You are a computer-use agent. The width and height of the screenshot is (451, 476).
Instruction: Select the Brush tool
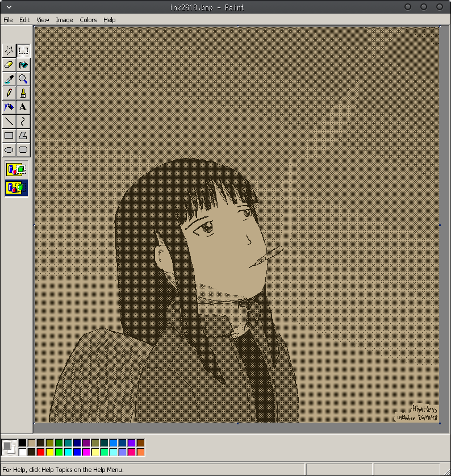click(x=23, y=93)
